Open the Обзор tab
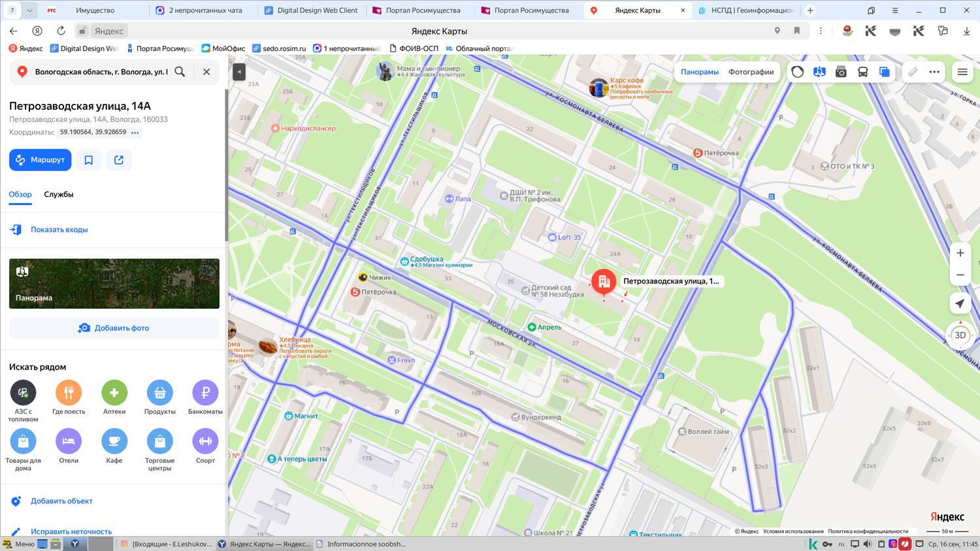This screenshot has width=980, height=551. coord(20,195)
